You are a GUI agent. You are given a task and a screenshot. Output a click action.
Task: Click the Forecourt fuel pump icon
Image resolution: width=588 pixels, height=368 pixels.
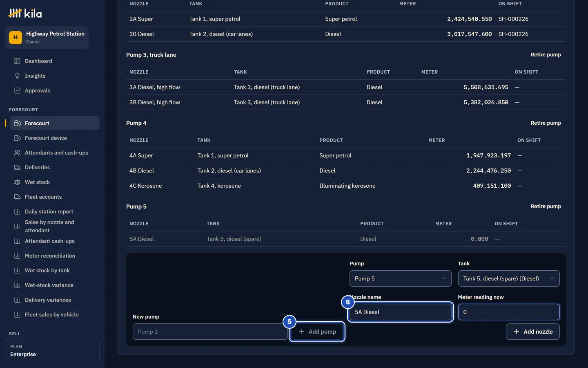pyautogui.click(x=17, y=123)
